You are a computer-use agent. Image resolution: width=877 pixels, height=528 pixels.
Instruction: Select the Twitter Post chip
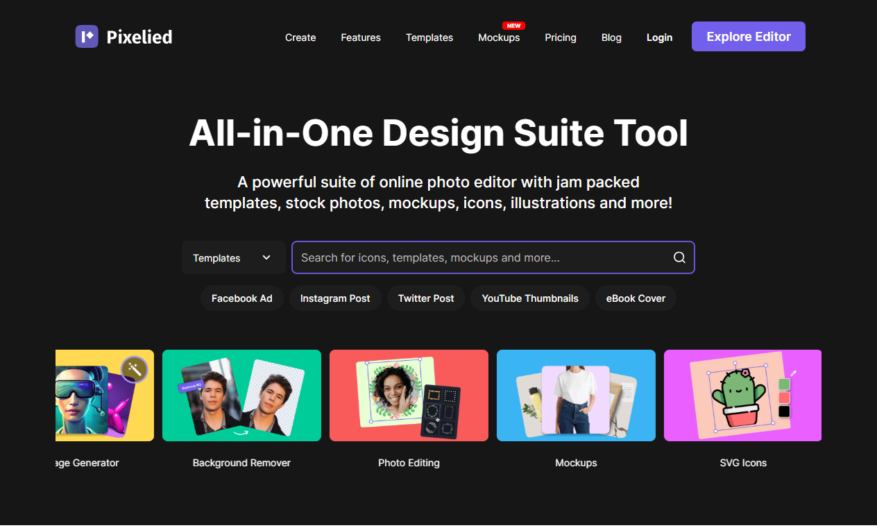click(x=426, y=299)
